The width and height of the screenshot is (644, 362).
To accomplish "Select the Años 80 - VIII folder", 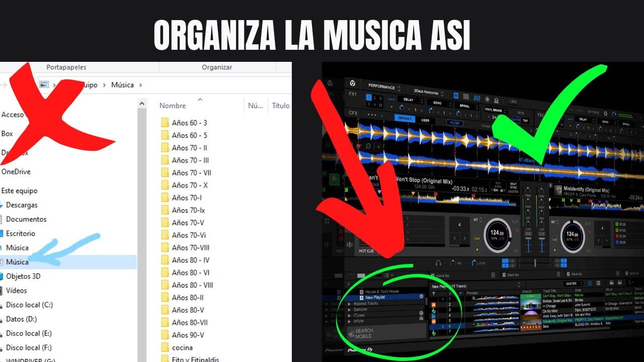I will click(192, 285).
